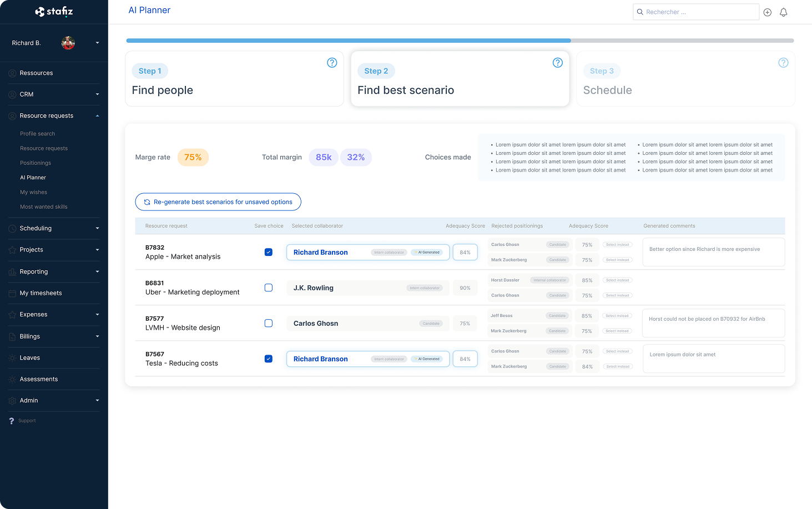Open My wishes submenu item
Image resolution: width=812 pixels, height=509 pixels.
click(33, 192)
